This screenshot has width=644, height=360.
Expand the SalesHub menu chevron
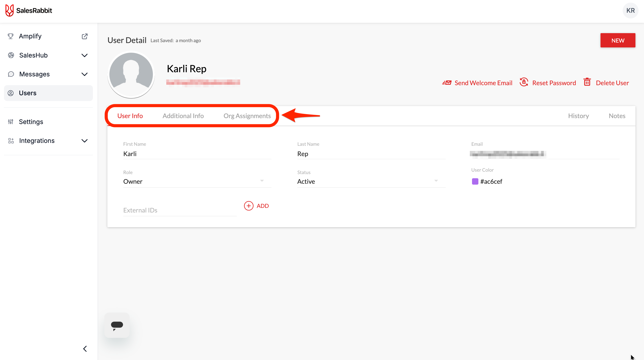tap(85, 55)
